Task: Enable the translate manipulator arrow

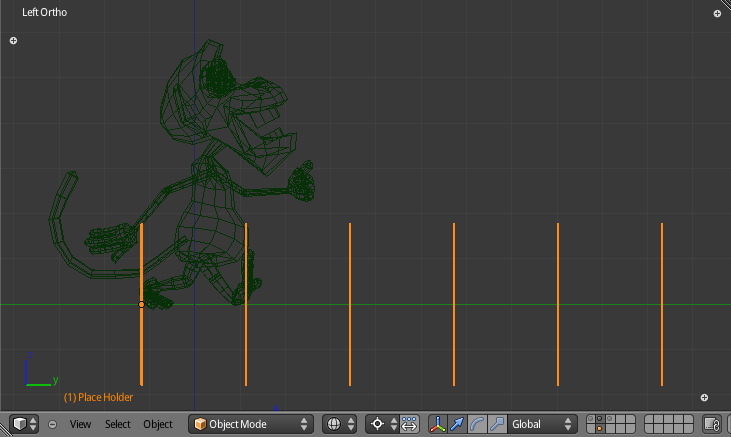Action: [457, 424]
